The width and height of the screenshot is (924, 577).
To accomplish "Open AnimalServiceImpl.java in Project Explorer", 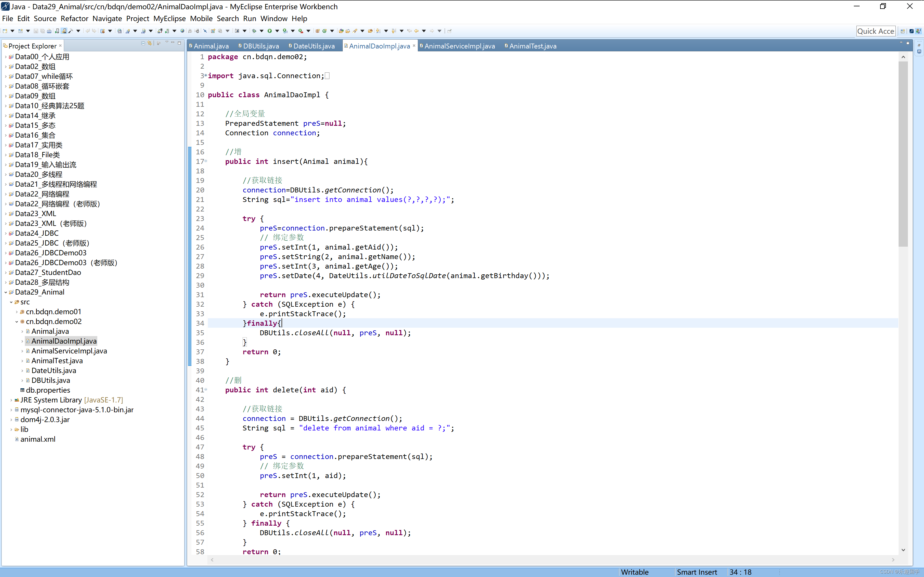I will 69,351.
